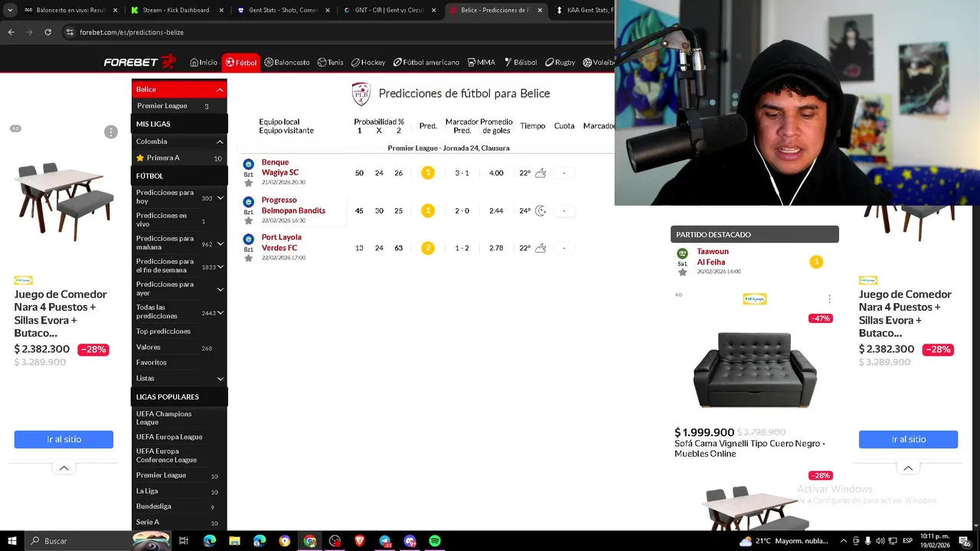
Task: Click left ad Ir al sitio button
Action: coord(64,439)
